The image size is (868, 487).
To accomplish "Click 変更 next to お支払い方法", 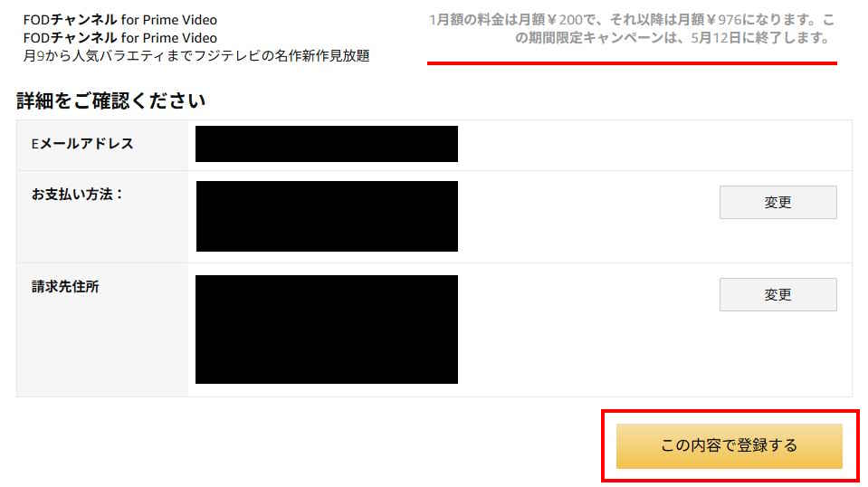I will [x=777, y=202].
